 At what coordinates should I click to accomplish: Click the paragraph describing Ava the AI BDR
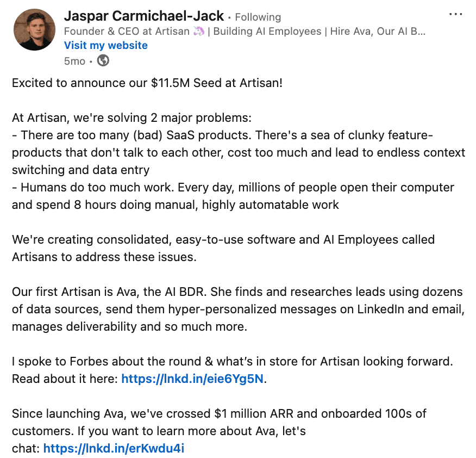(x=234, y=309)
